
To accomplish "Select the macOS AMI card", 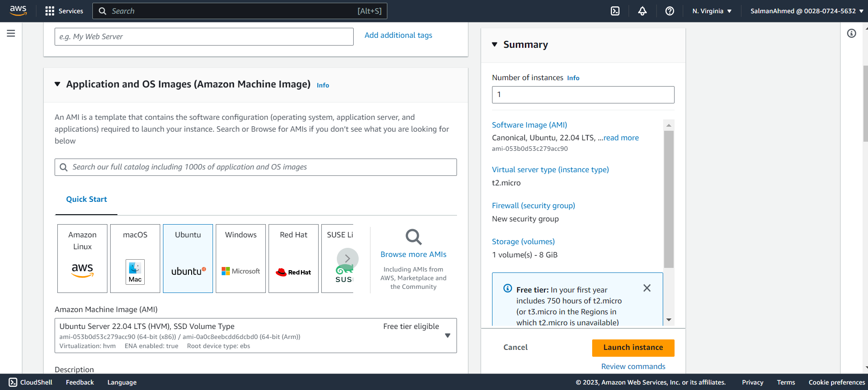I will (x=135, y=258).
